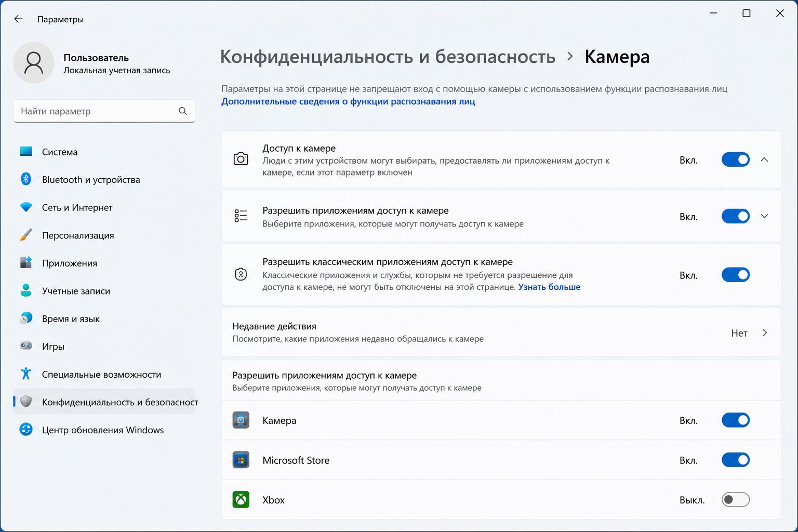The width and height of the screenshot is (798, 532).
Task: Go to Сеть и Интернет settings
Action: [104, 207]
